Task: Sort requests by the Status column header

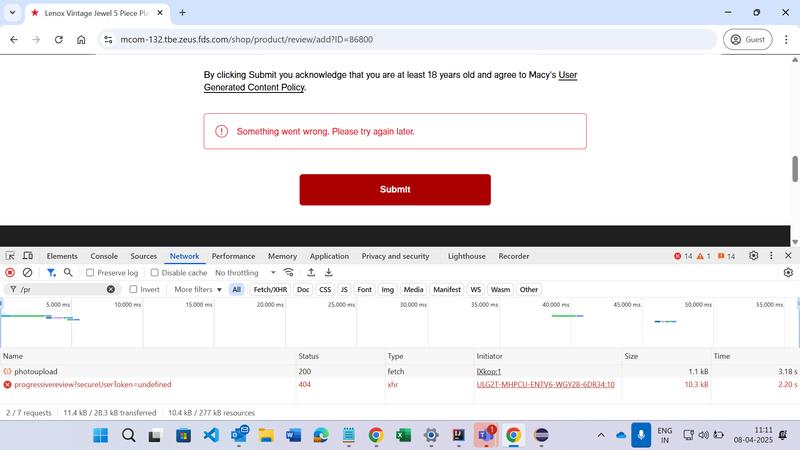Action: coord(340,356)
